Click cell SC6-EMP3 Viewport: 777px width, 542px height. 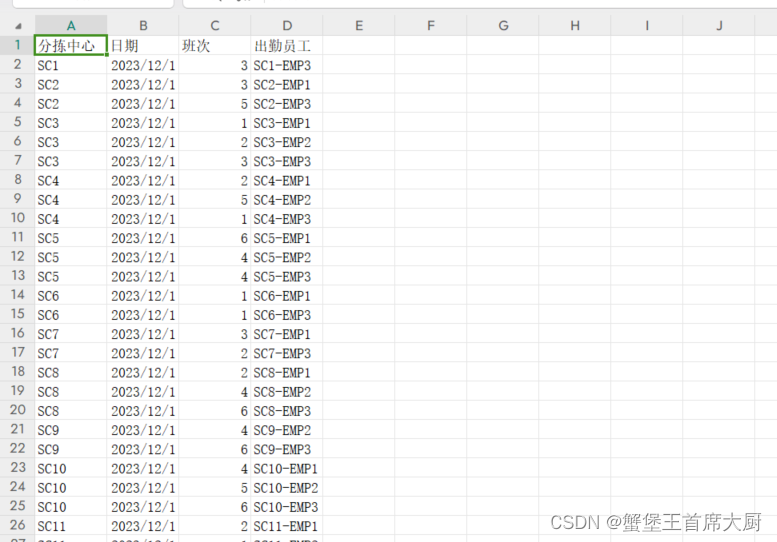click(x=287, y=315)
